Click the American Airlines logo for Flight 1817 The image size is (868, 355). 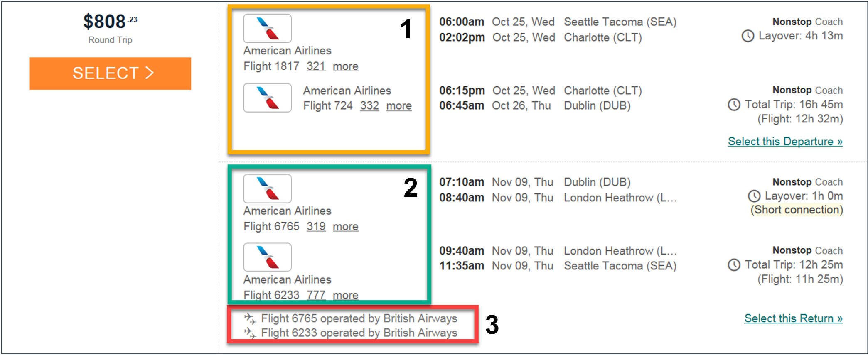point(267,28)
